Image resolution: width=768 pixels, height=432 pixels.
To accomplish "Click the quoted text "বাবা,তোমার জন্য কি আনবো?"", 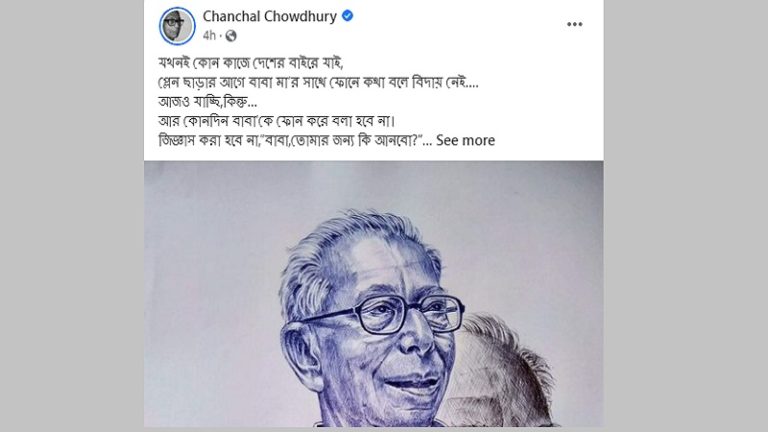I will (343, 141).
